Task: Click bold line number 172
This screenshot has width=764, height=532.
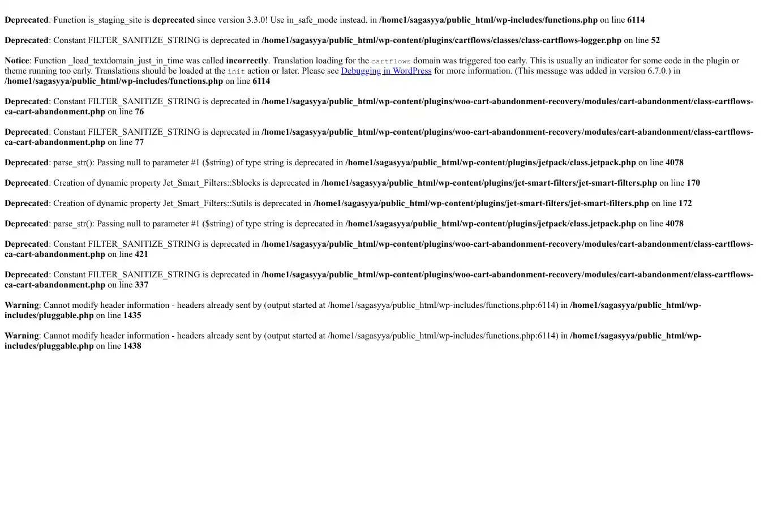Action: (685, 203)
